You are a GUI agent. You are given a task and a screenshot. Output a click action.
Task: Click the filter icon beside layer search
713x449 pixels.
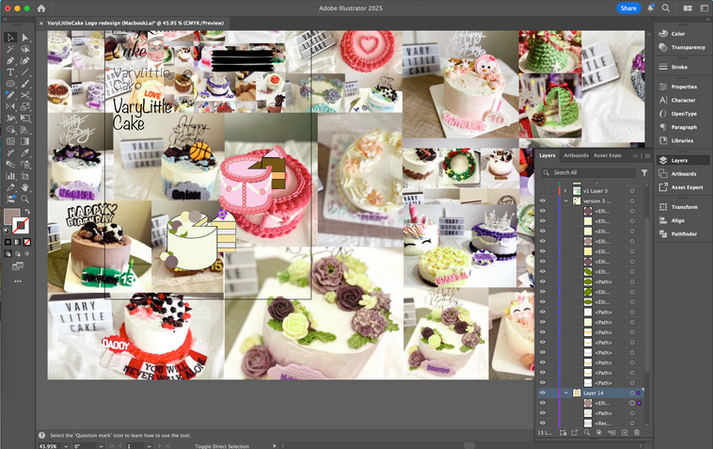coord(644,173)
